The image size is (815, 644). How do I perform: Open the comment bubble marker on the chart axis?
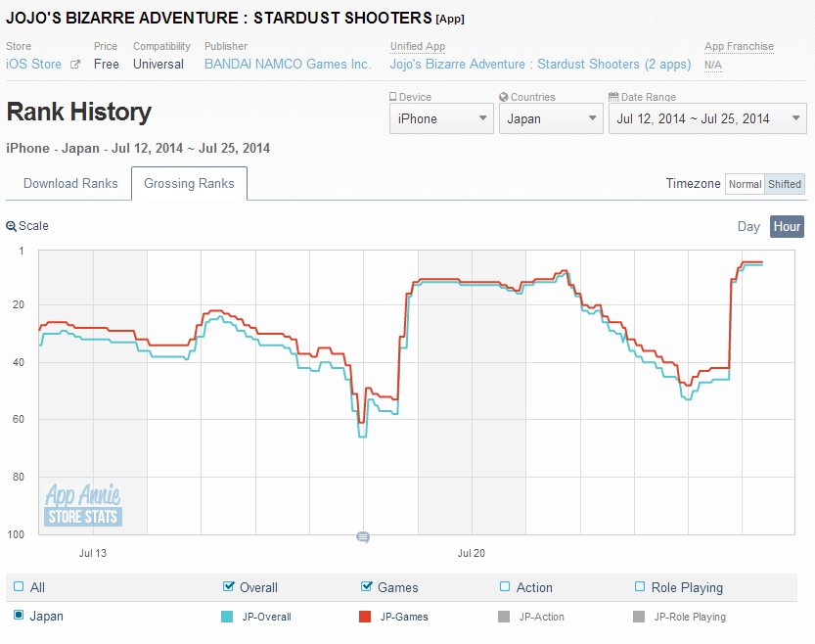(363, 537)
